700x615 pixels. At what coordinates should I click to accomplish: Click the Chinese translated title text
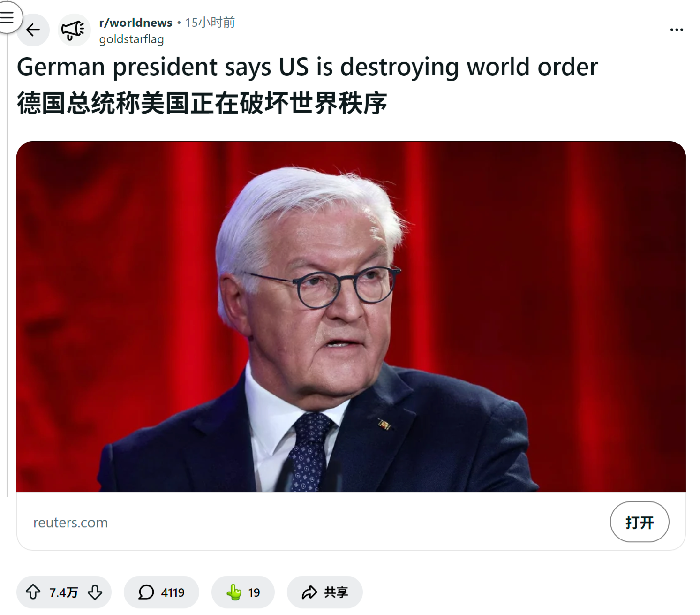click(x=202, y=103)
